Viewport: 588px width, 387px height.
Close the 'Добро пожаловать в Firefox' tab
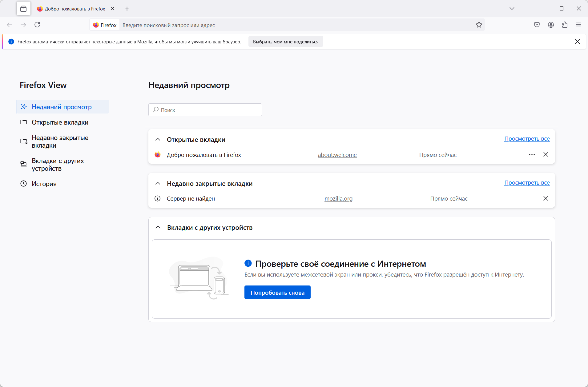tap(113, 9)
